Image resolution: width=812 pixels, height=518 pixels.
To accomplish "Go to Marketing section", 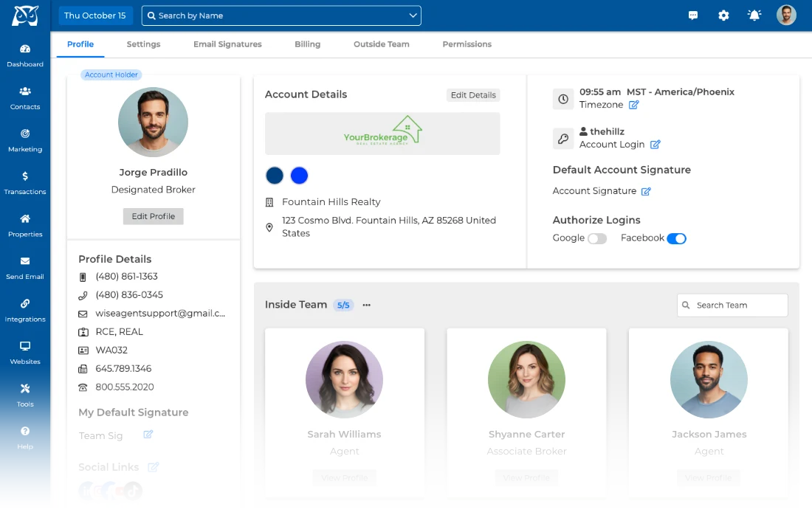I will click(x=25, y=141).
